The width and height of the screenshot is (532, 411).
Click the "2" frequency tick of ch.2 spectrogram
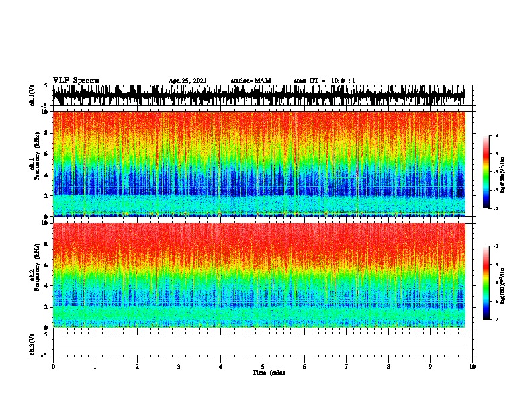pos(47,307)
